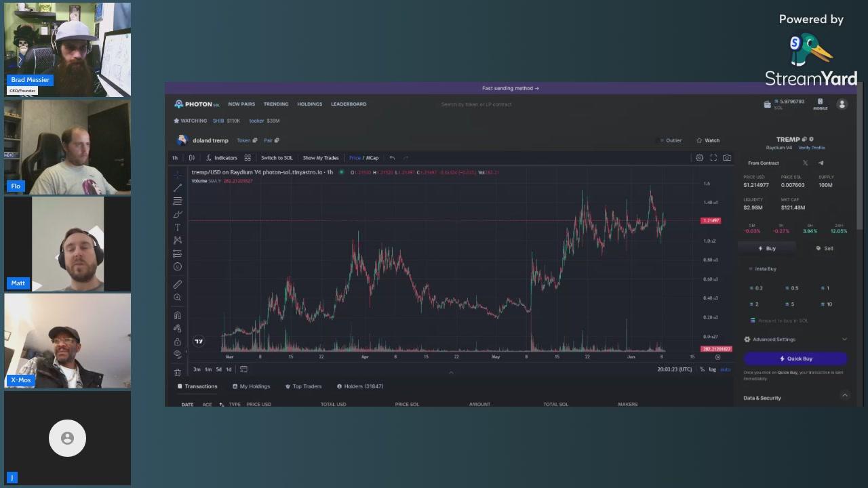Screen dimensions: 868x488
Task: Click the TradingView logo on chart
Action: [199, 341]
